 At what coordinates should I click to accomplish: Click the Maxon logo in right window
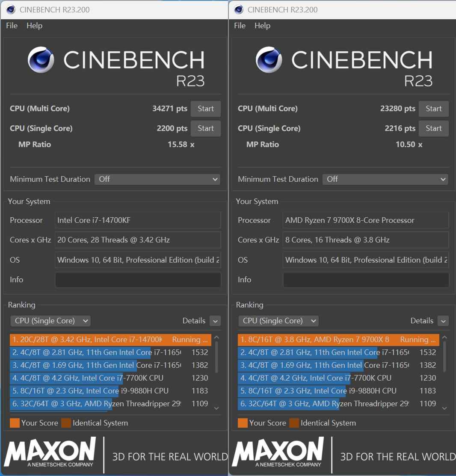pyautogui.click(x=278, y=452)
